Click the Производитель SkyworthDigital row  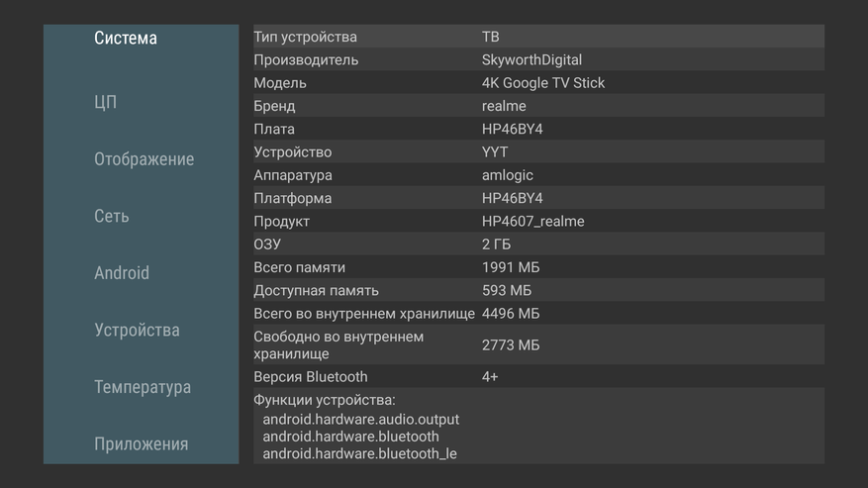538,60
